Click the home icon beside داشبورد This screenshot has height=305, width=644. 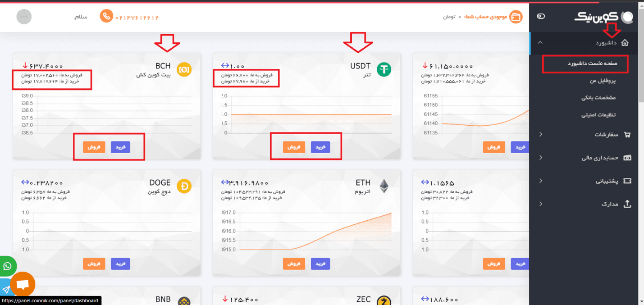[x=625, y=43]
